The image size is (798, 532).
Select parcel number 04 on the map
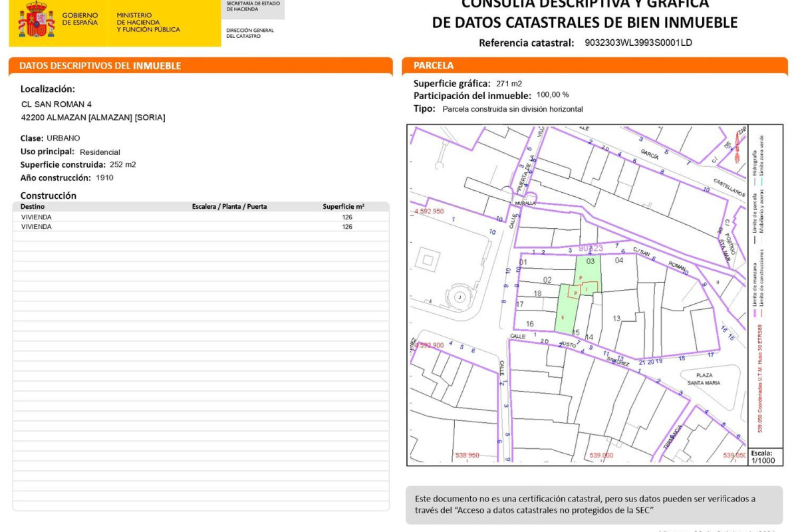618,261
